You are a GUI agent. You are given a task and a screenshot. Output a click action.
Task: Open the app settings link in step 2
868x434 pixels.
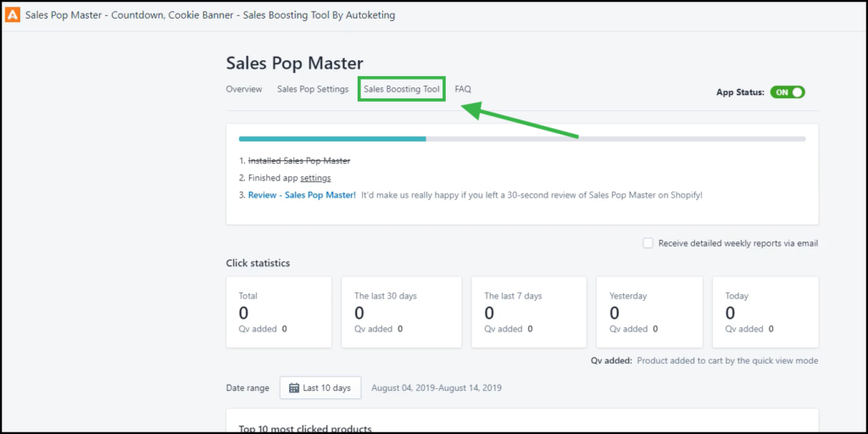point(315,178)
